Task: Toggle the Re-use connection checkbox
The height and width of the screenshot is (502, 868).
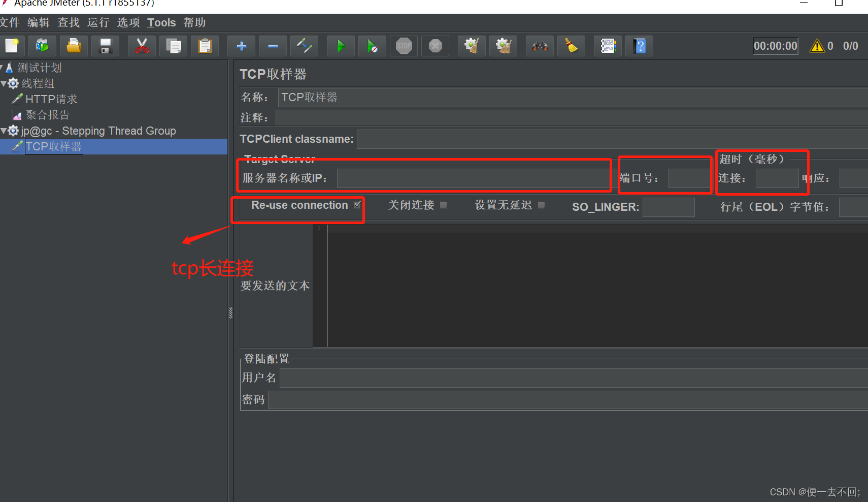Action: pyautogui.click(x=357, y=204)
